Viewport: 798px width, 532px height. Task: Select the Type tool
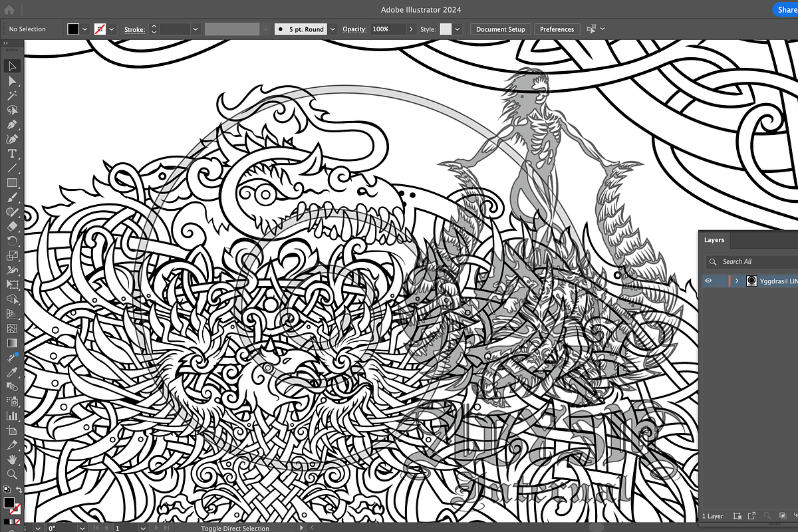pyautogui.click(x=12, y=154)
